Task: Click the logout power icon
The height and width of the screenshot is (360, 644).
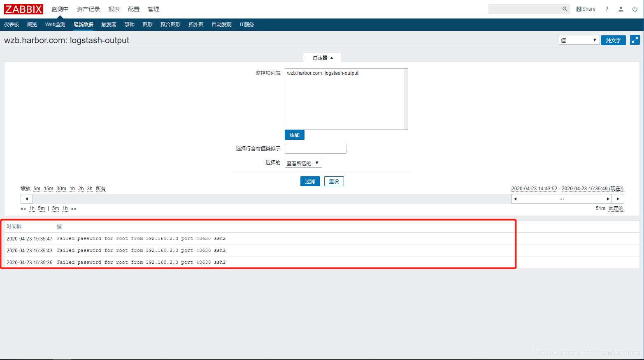Action: tap(635, 9)
